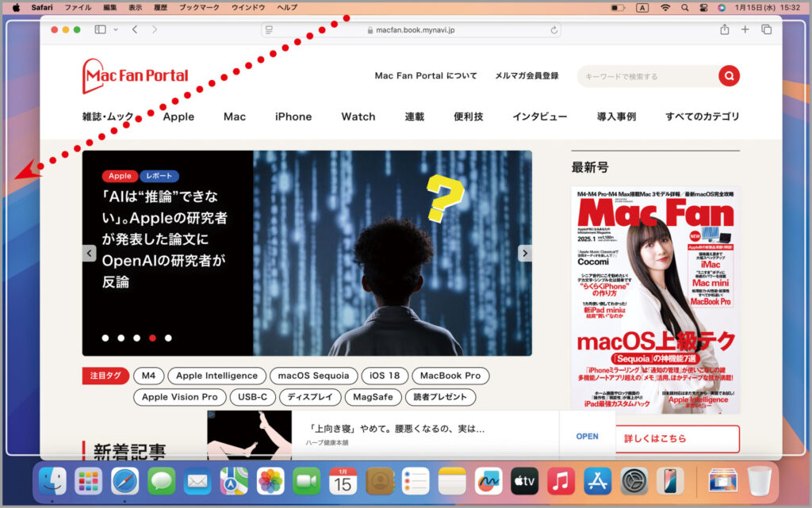Select the 読者プレゼント tag
Viewport: 812px width, 508px height.
pos(440,397)
